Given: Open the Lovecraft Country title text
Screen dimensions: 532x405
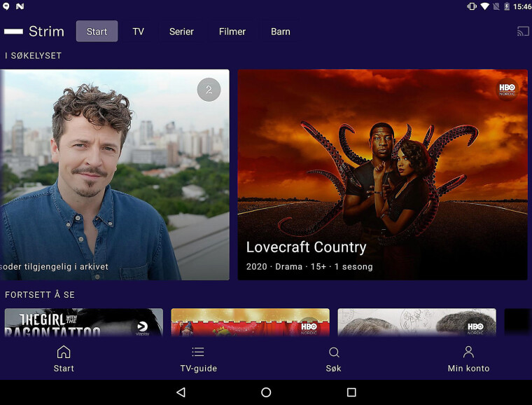Looking at the screenshot, I should 306,247.
